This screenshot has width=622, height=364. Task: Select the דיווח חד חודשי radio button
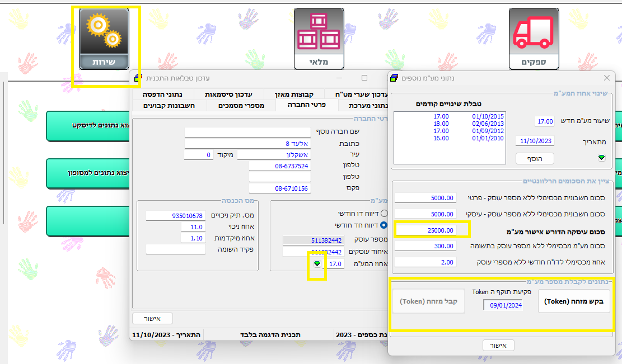pyautogui.click(x=384, y=225)
